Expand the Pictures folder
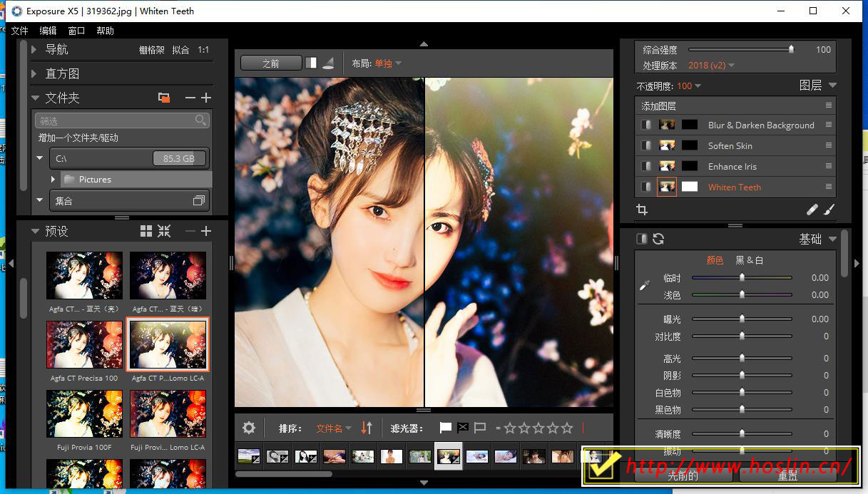 pos(53,179)
